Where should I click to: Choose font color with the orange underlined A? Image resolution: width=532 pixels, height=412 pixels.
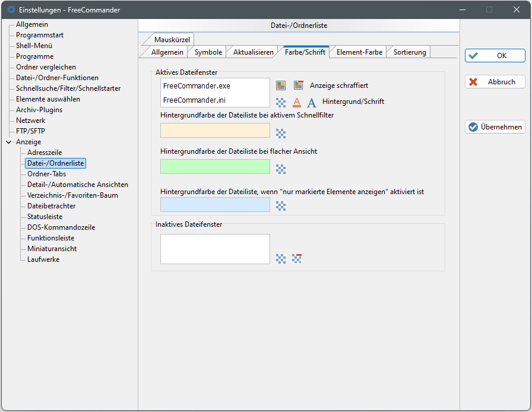click(x=297, y=102)
